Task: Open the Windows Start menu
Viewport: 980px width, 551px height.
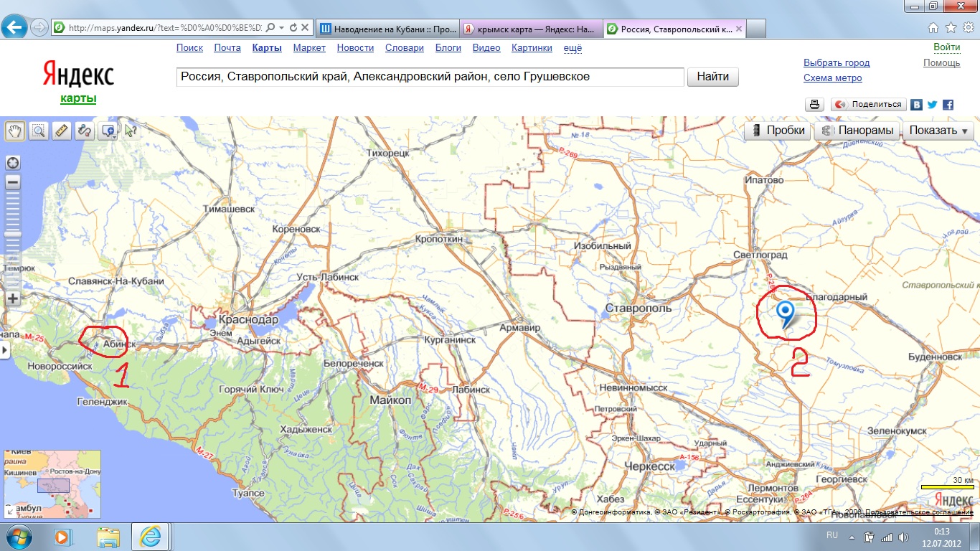Action: (x=18, y=536)
